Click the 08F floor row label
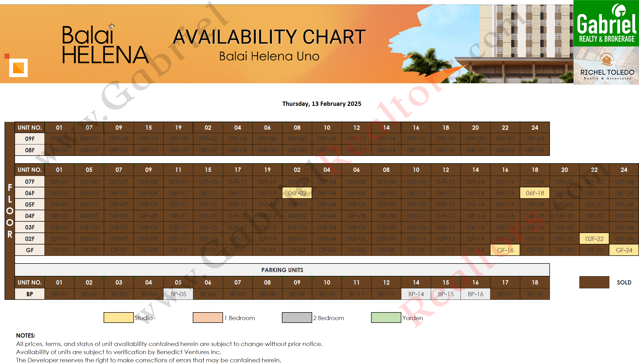This screenshot has height=364, width=639. point(30,150)
